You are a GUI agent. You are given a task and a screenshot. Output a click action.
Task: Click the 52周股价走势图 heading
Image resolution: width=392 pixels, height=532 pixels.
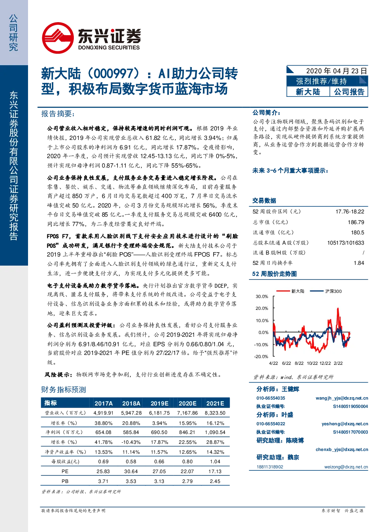click(x=274, y=274)
